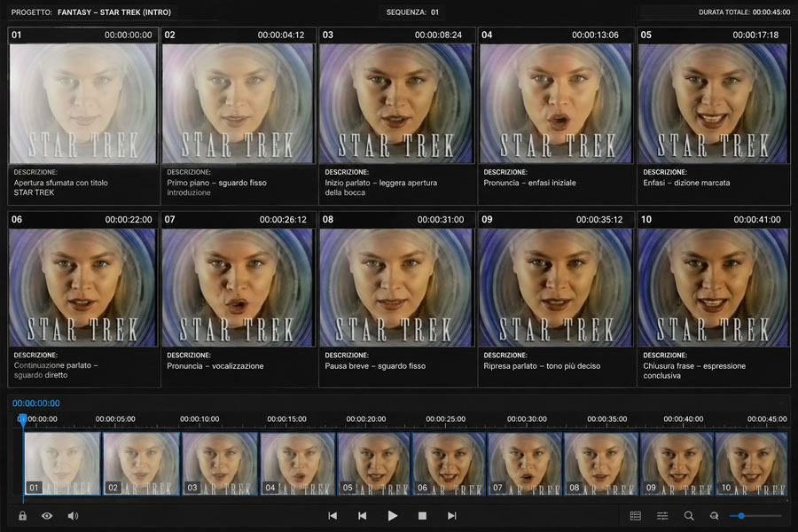Image resolution: width=798 pixels, height=532 pixels.
Task: Click ruler mark 00:00:15:00
Action: [x=286, y=419]
